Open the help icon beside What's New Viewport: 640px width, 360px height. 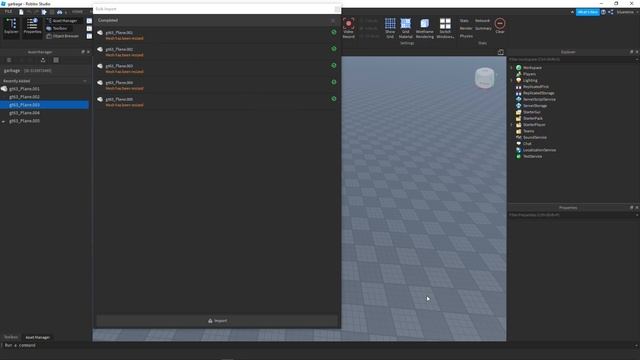(x=603, y=12)
